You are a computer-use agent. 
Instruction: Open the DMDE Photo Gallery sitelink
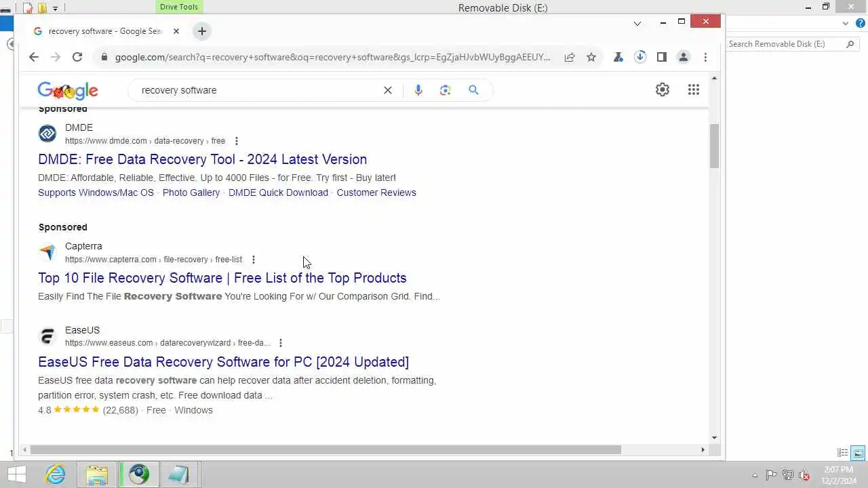[x=191, y=192]
